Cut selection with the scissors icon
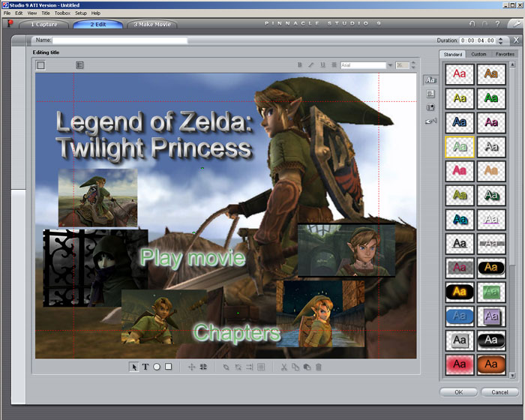This screenshot has width=525, height=420. [284, 367]
